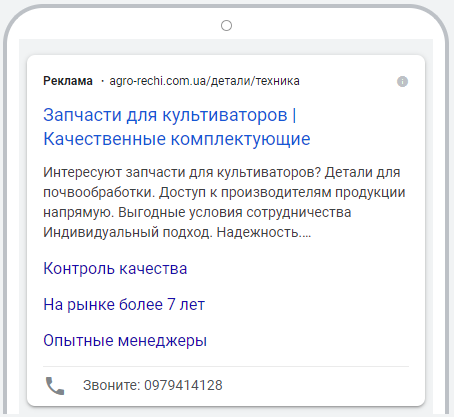Image resolution: width=454 pixels, height=417 pixels.
Task: Click the bold 'Реклама' ad label
Action: pyautogui.click(x=68, y=81)
